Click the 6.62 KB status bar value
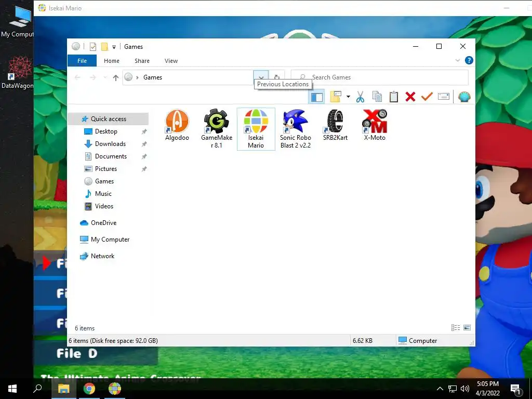The image size is (532, 399). click(x=362, y=341)
